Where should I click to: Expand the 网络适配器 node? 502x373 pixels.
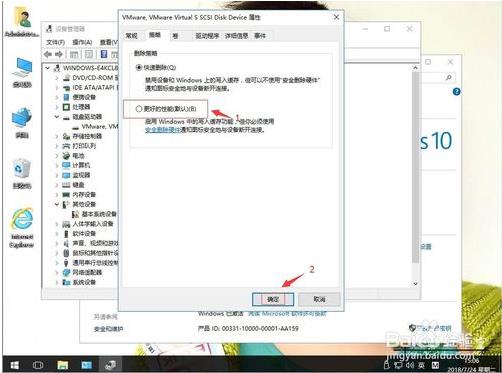[x=57, y=272]
